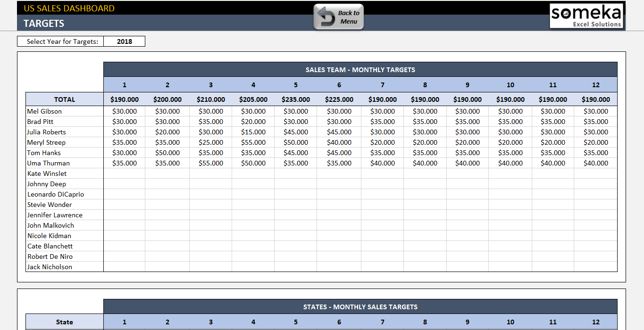
Task: Click Johnny Deep's empty month 6 cell
Action: coord(339,184)
